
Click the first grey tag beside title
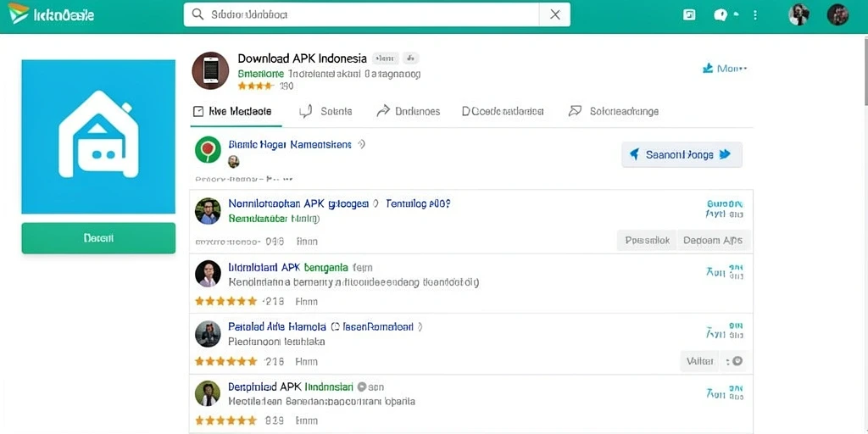click(x=386, y=58)
